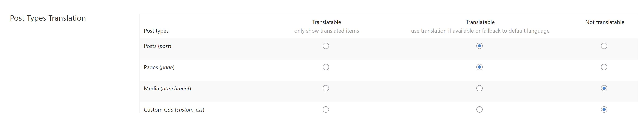Set Media attachment to Not translatable
644x113 pixels.
[x=604, y=88]
